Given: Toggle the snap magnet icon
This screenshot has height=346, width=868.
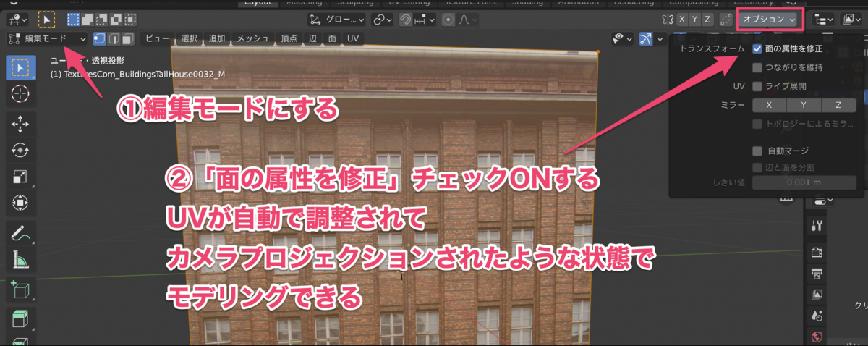Looking at the screenshot, I should pyautogui.click(x=407, y=20).
